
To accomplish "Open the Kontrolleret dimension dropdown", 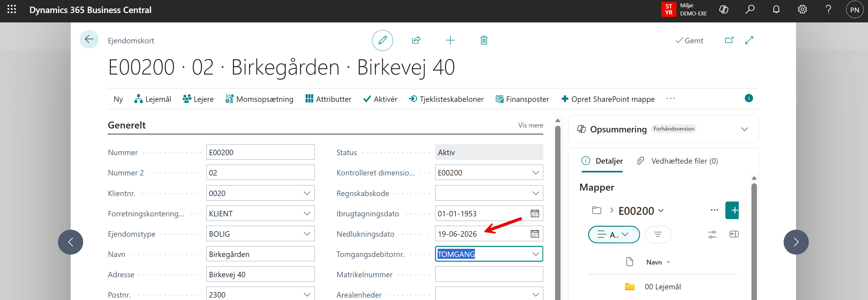I will [535, 173].
